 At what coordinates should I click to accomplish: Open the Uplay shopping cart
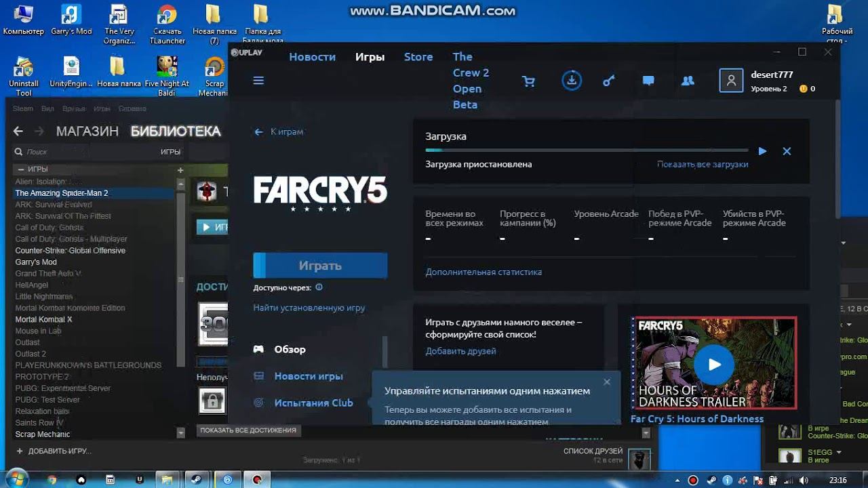click(528, 81)
